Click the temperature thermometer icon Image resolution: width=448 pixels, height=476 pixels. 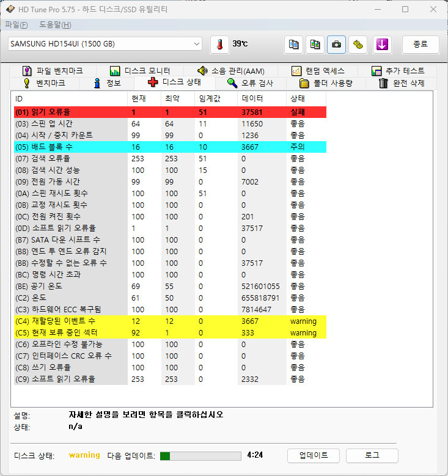click(219, 45)
